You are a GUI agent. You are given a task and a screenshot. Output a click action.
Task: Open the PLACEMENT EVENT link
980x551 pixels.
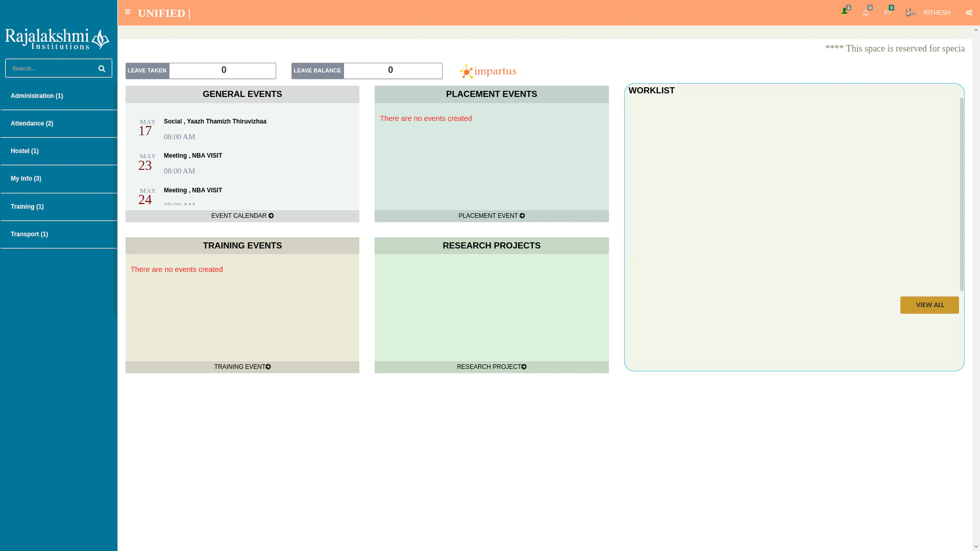click(x=492, y=216)
